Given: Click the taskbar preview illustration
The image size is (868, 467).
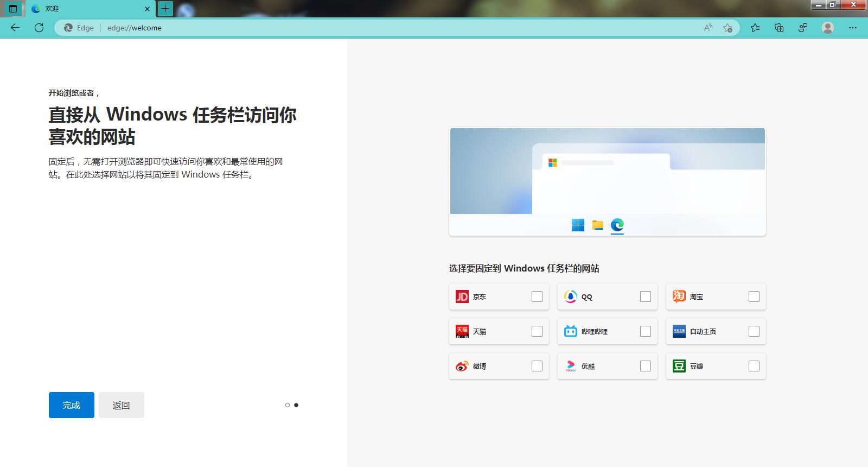Looking at the screenshot, I should pyautogui.click(x=608, y=182).
